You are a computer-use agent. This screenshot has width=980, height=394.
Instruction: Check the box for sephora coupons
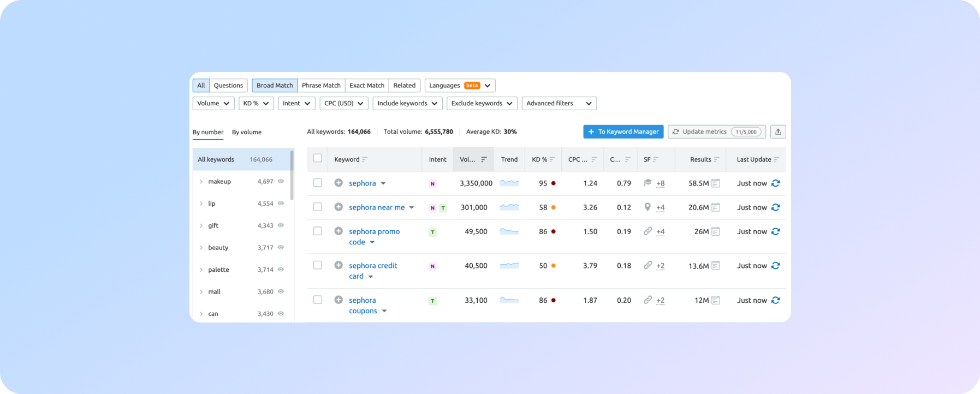click(x=317, y=300)
